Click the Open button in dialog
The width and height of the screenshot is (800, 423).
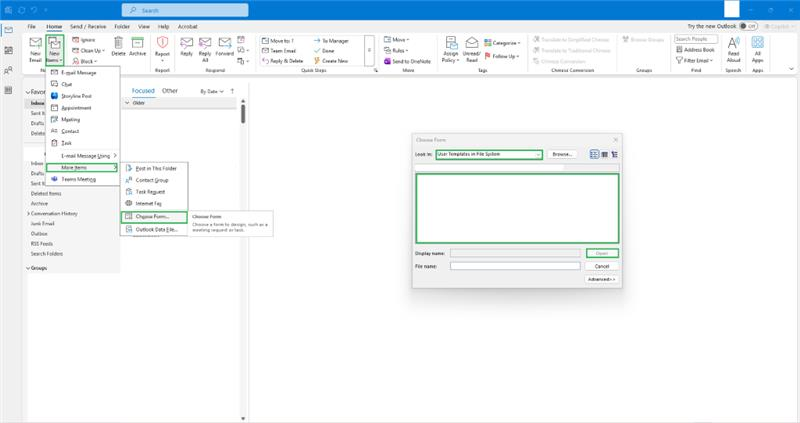coord(602,253)
